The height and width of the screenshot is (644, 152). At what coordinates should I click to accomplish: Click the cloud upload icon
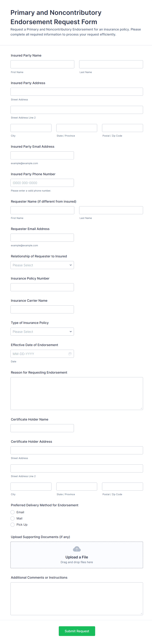(77, 549)
